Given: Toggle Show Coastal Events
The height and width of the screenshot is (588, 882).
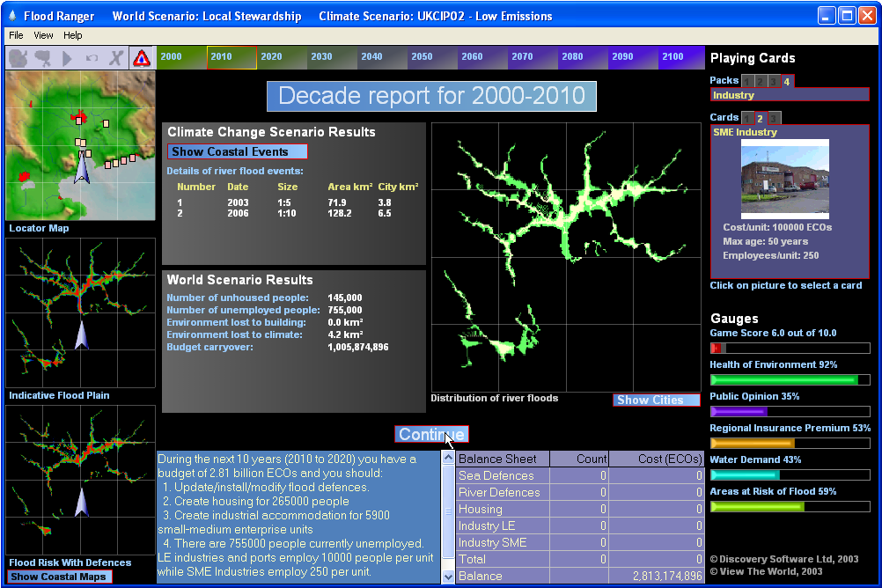Looking at the screenshot, I should coord(237,151).
